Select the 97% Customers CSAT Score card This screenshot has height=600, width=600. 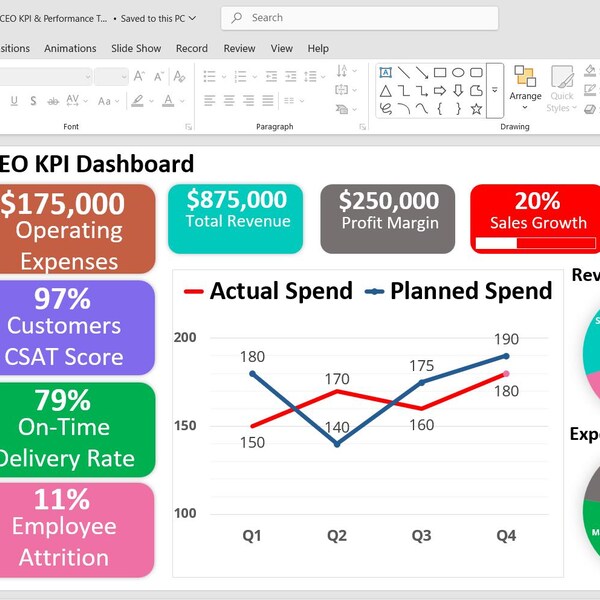[77, 328]
